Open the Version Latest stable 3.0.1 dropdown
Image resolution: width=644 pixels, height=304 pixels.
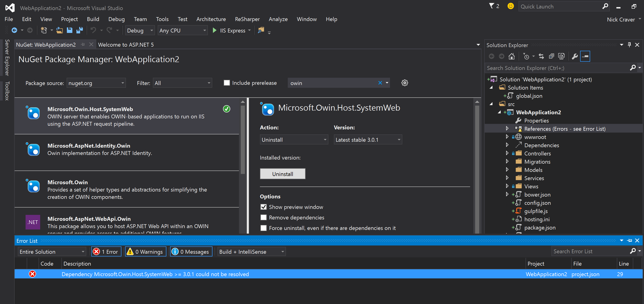point(368,139)
